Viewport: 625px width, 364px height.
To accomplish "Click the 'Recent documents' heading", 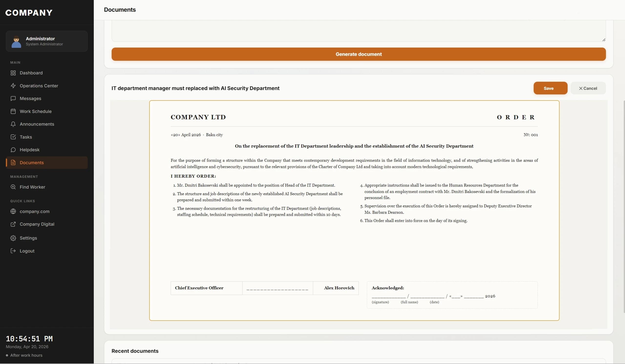I will [x=135, y=351].
